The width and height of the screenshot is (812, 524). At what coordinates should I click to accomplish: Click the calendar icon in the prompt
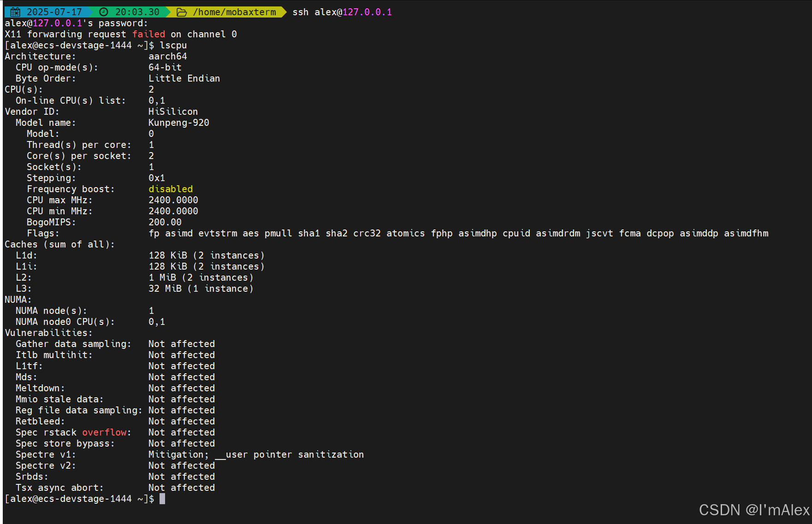click(15, 12)
